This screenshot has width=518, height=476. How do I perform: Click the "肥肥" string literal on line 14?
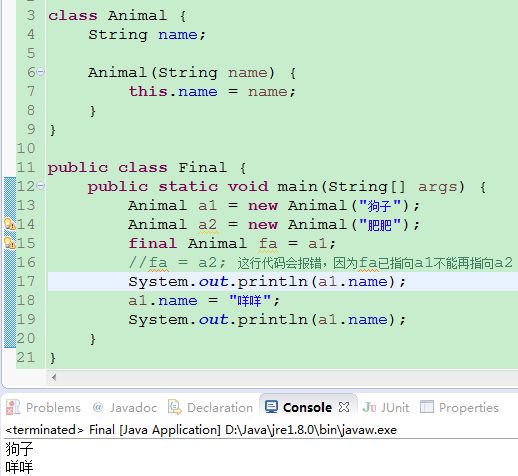pyautogui.click(x=380, y=225)
